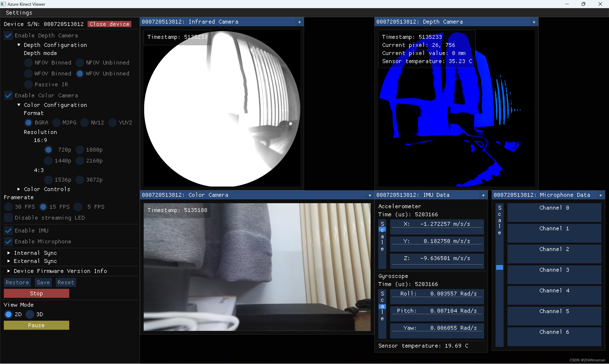Screen dimensions: 609x364
Task: Click the microphone Scale slider handle
Action: click(x=499, y=267)
